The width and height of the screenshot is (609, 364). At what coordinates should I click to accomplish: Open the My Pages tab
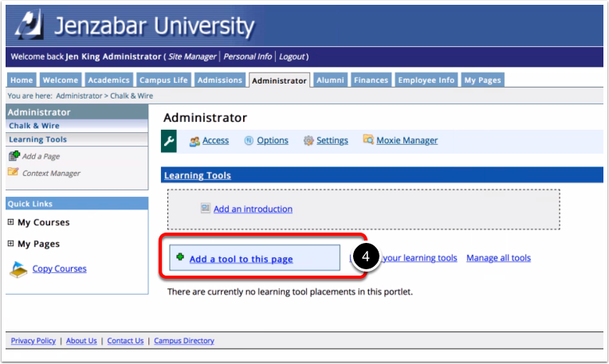(x=483, y=80)
